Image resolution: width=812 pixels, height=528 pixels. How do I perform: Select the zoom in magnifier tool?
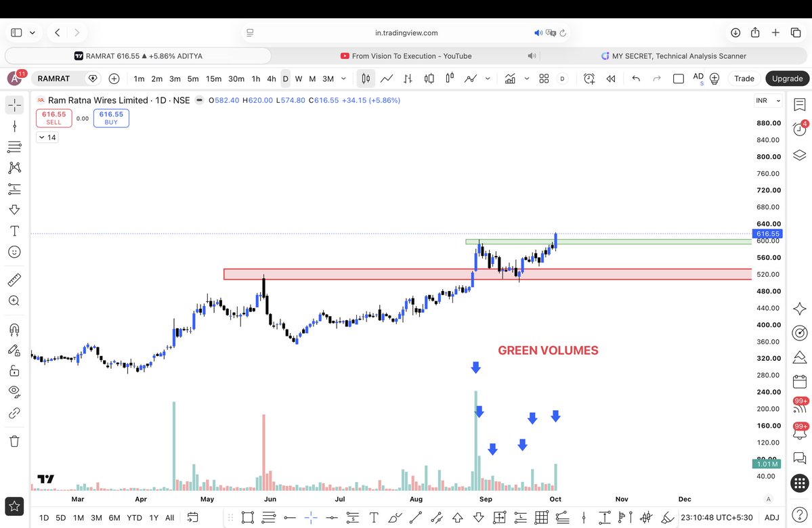pos(14,301)
